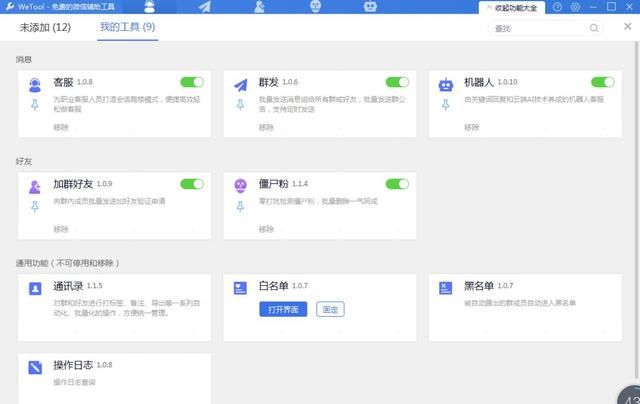Click the vertical scrollbar on the right
The height and width of the screenshot is (404, 640).
click(638, 210)
